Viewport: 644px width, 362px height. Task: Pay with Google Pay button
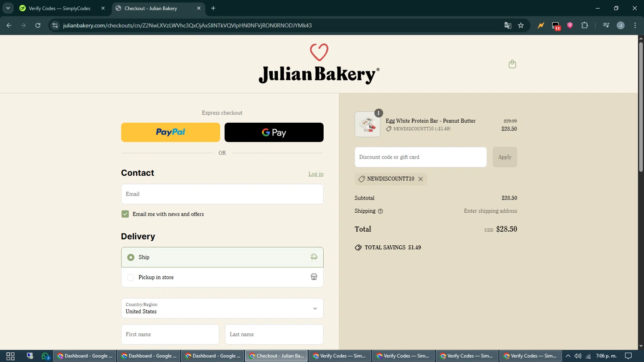coord(274,132)
